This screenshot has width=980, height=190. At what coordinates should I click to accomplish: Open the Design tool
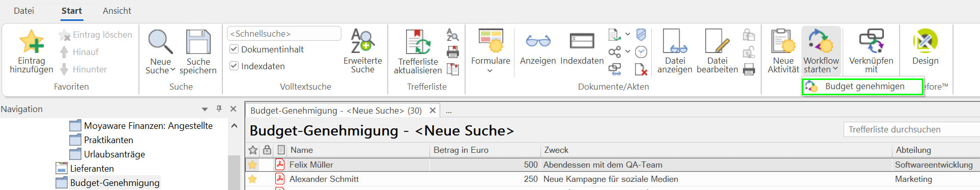point(925,47)
